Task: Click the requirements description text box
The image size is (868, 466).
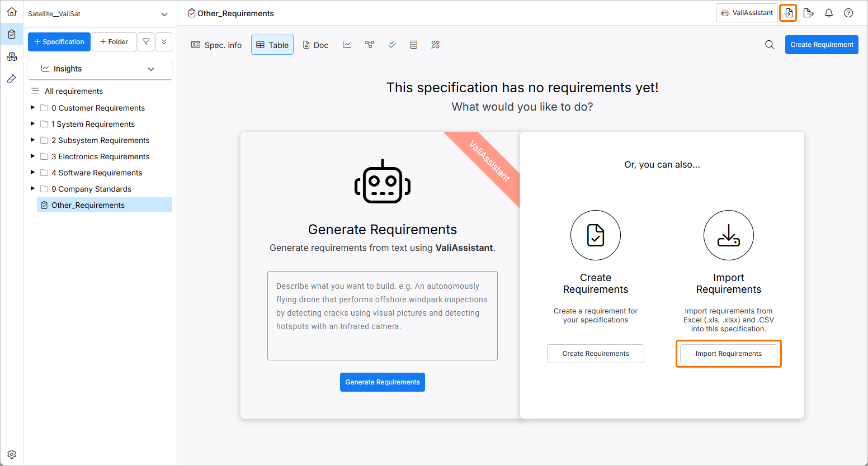Action: tap(383, 316)
